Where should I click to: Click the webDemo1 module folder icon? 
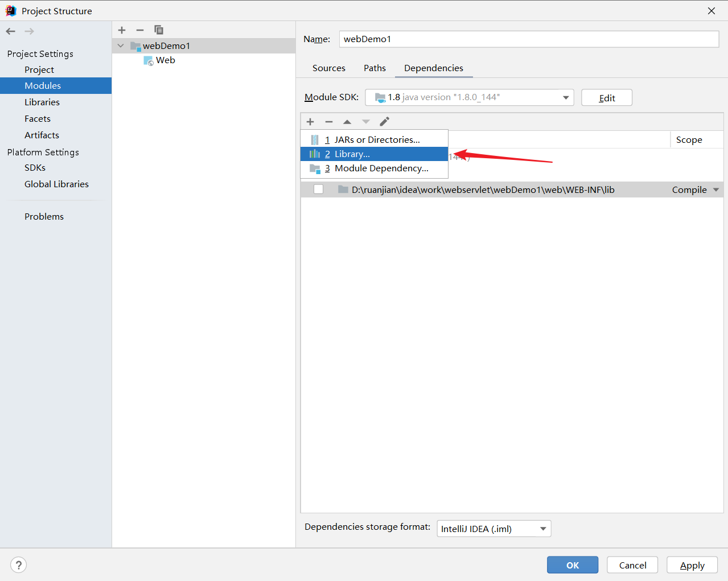coord(135,46)
